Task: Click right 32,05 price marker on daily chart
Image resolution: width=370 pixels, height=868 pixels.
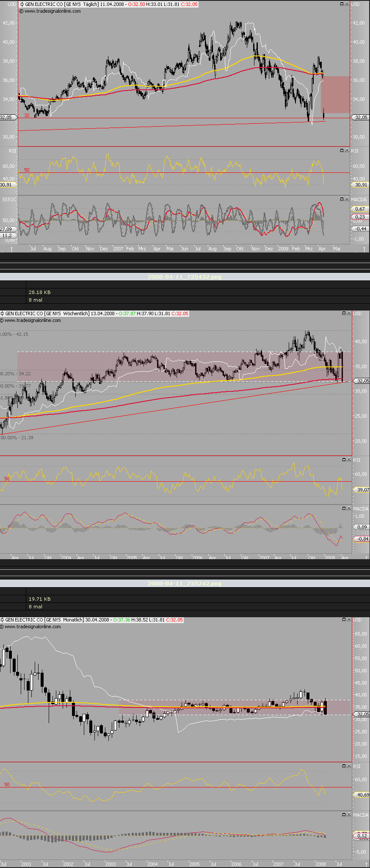Action: point(361,117)
